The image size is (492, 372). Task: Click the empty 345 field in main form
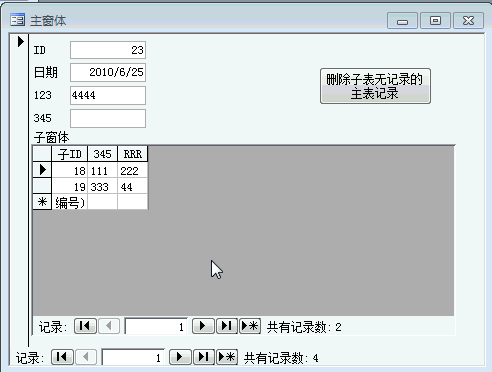[108, 118]
